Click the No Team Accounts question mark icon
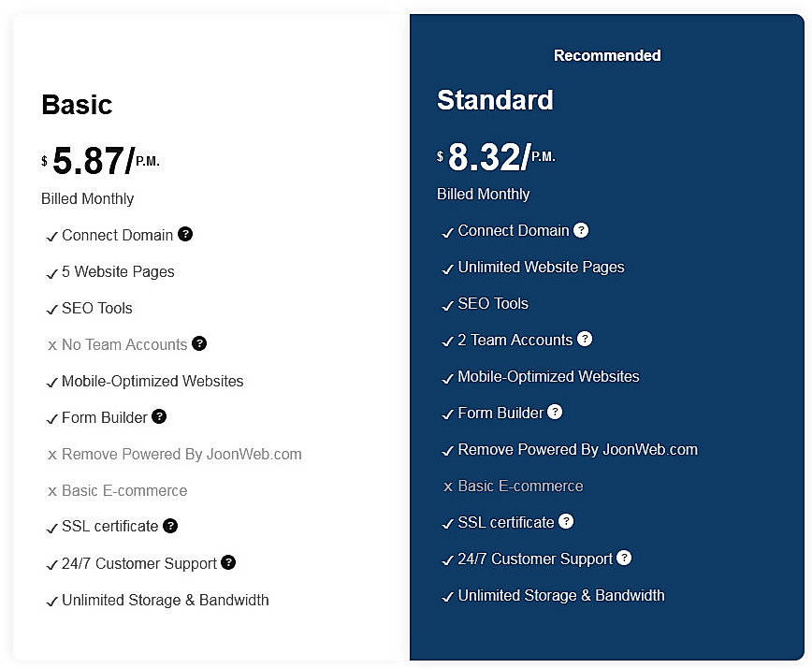 199,344
